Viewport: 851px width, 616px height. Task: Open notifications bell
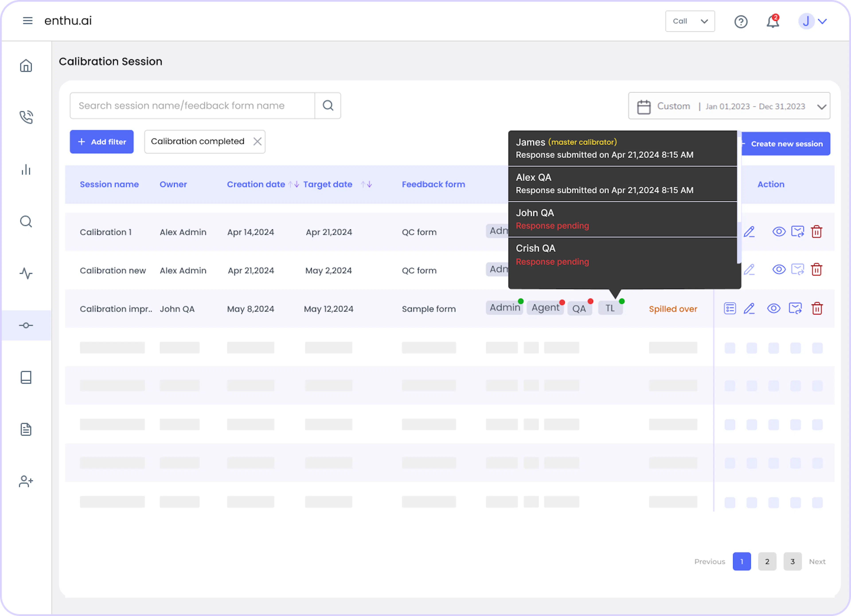tap(773, 21)
